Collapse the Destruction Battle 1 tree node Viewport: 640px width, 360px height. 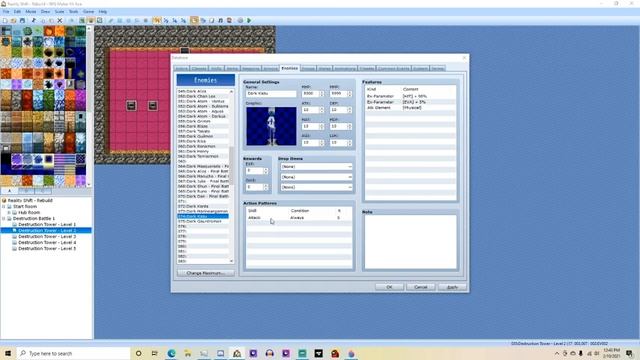click(4, 219)
